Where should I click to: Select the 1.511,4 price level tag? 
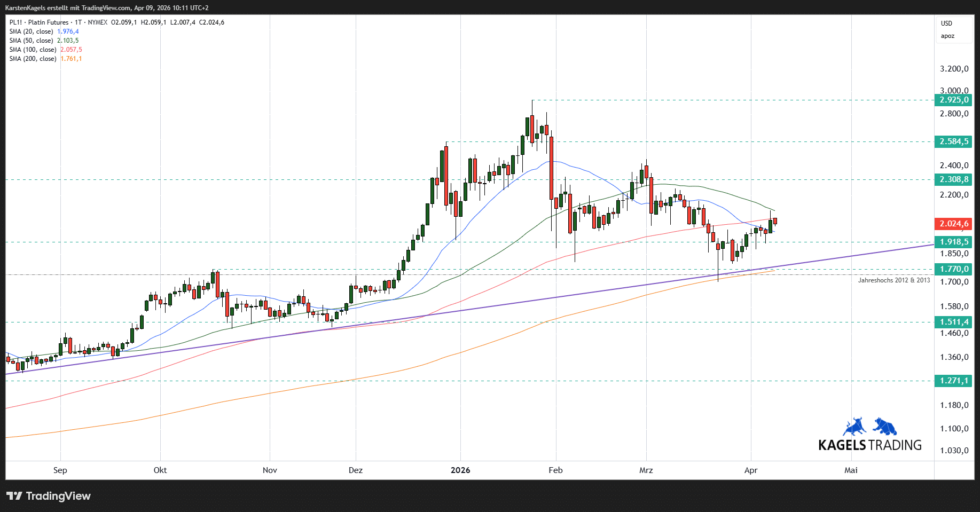(x=954, y=322)
